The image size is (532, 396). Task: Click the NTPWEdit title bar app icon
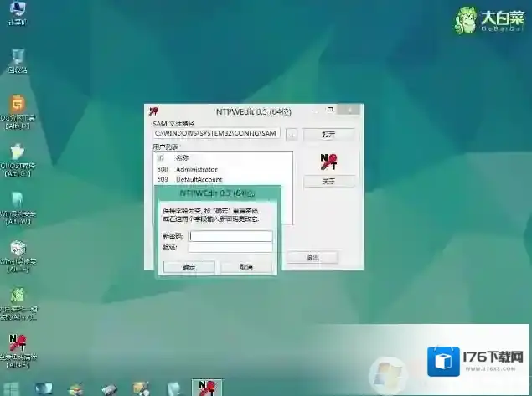153,111
